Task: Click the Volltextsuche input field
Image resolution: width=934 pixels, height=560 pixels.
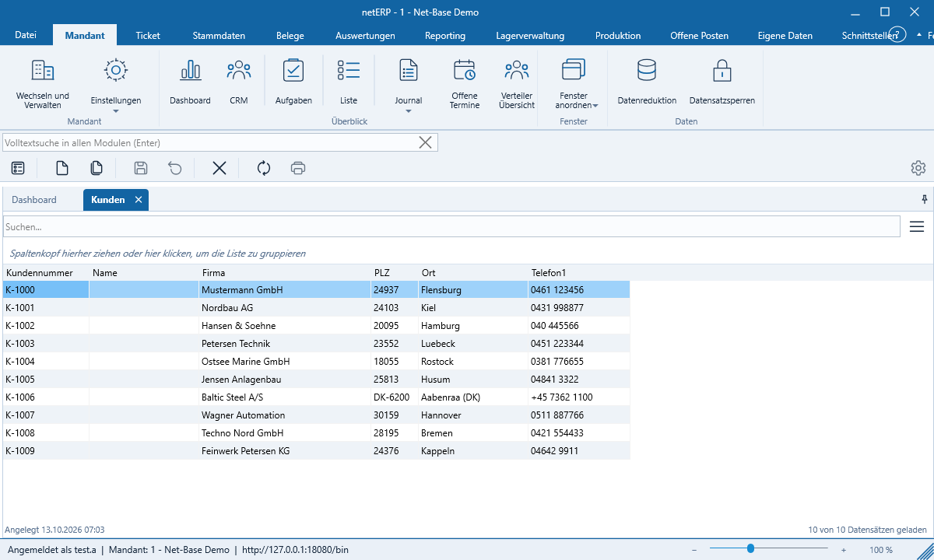Action: click(x=210, y=142)
